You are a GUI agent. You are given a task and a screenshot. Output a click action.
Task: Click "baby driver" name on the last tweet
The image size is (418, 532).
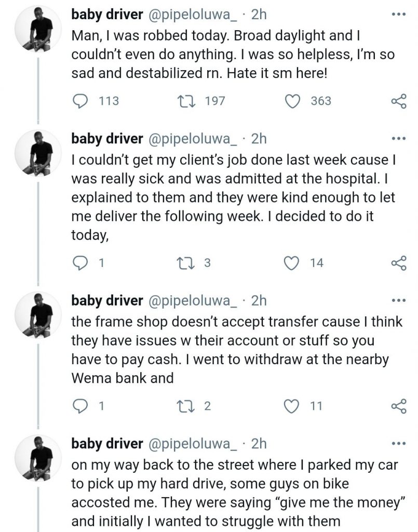point(107,444)
